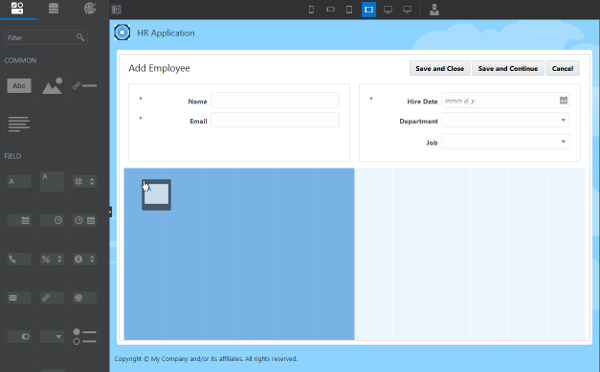Click the Filter search magnifier icon
The height and width of the screenshot is (372, 600).
click(80, 37)
